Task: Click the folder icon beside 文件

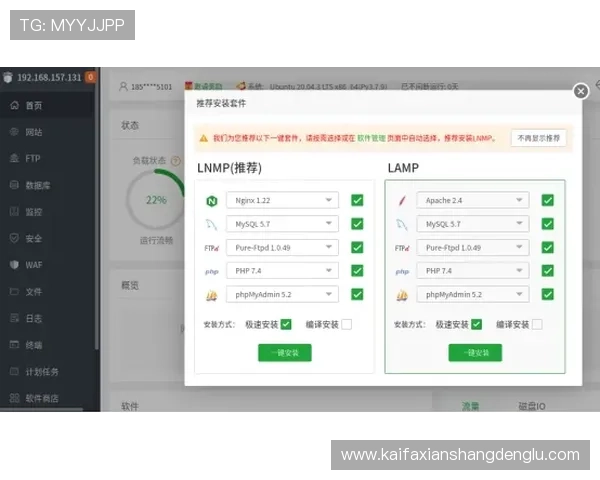Action: click(14, 291)
